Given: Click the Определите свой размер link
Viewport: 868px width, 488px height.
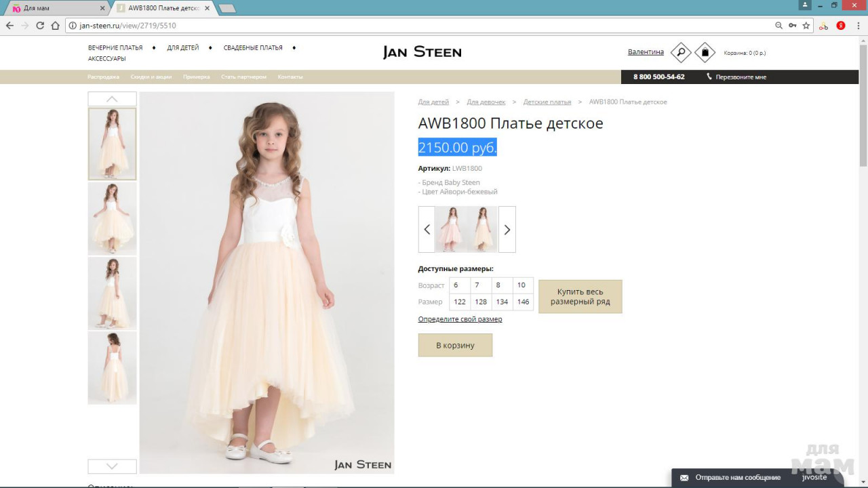Looking at the screenshot, I should click(x=460, y=319).
